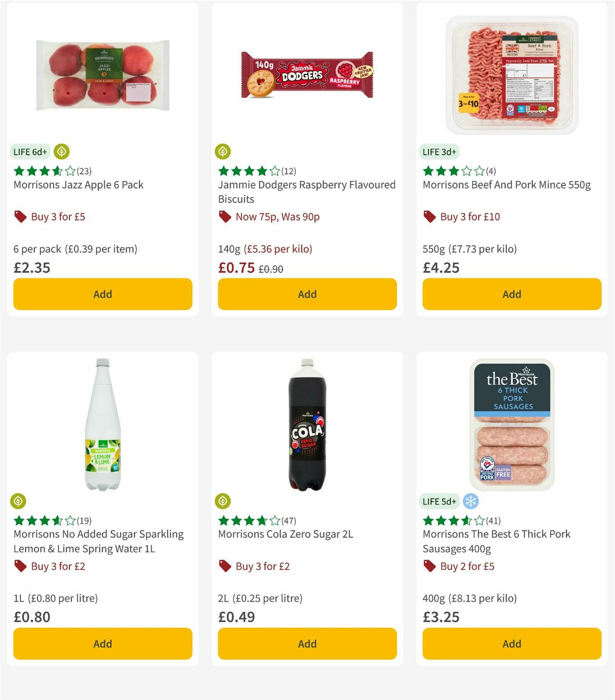Click the red tag icon next to Now 75p offer
This screenshot has height=700, width=615.
click(x=224, y=217)
